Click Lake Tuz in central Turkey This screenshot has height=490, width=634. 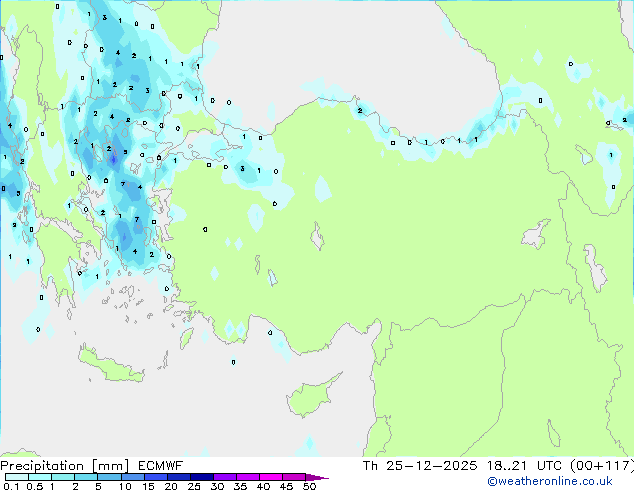click(318, 237)
